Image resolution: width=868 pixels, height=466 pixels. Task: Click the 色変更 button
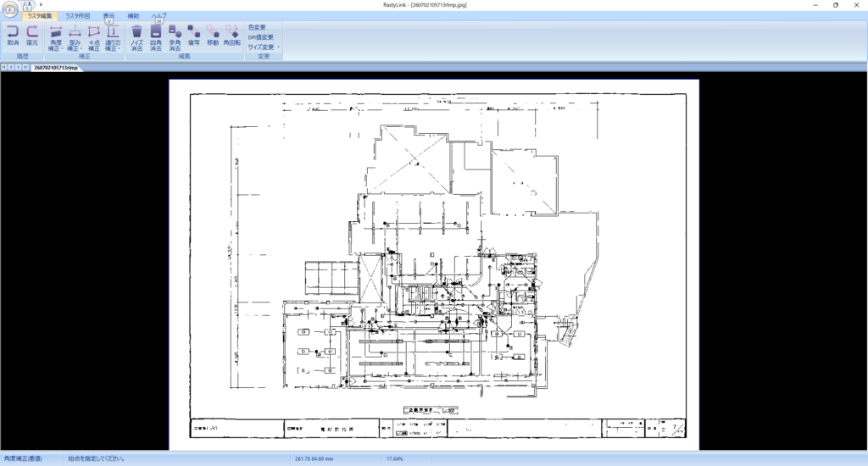[257, 27]
